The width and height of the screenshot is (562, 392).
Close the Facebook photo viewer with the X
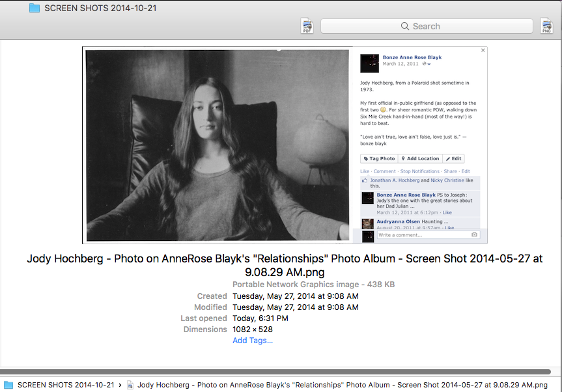[483, 50]
